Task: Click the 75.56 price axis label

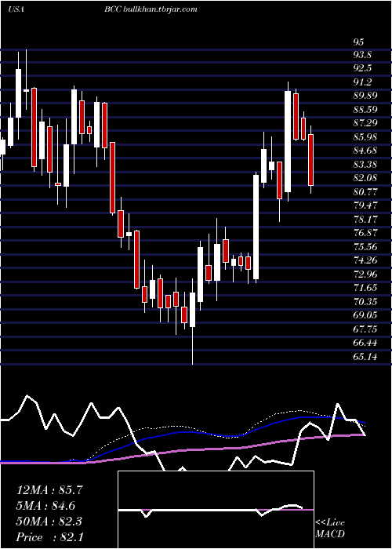Action: 365,246
